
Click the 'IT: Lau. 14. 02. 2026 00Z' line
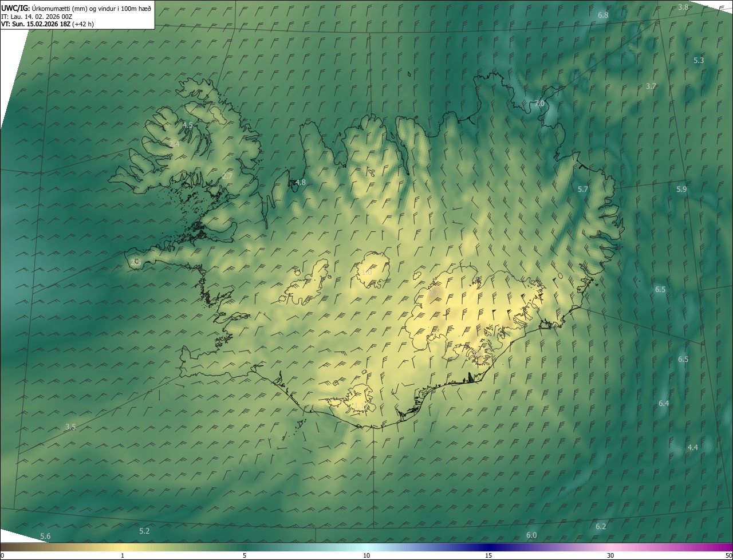[x=36, y=17]
